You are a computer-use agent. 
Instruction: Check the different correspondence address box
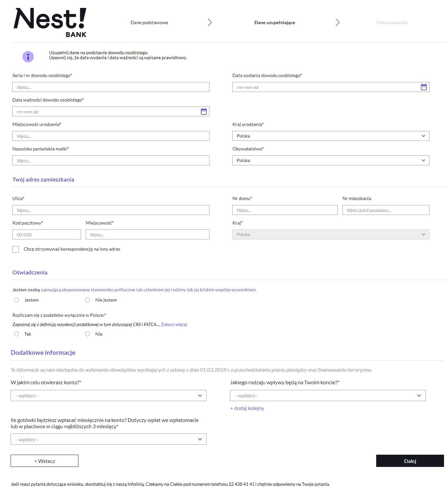point(16,249)
